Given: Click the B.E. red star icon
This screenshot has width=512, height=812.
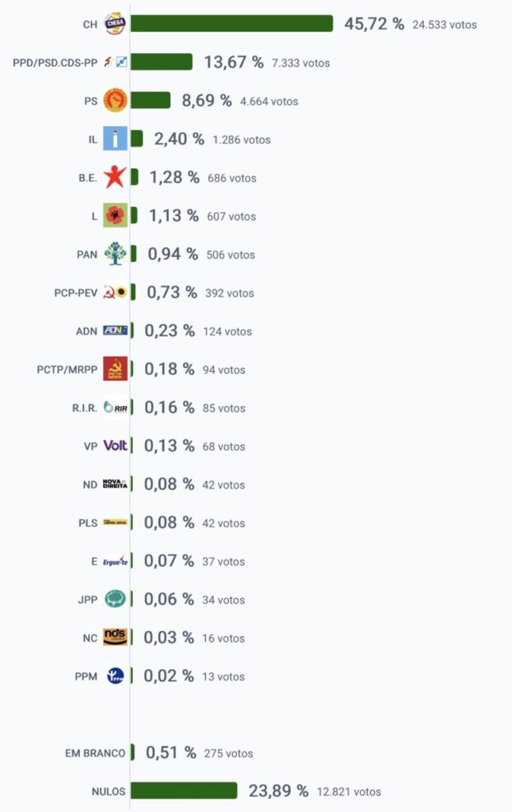Looking at the screenshot, I should (x=115, y=177).
